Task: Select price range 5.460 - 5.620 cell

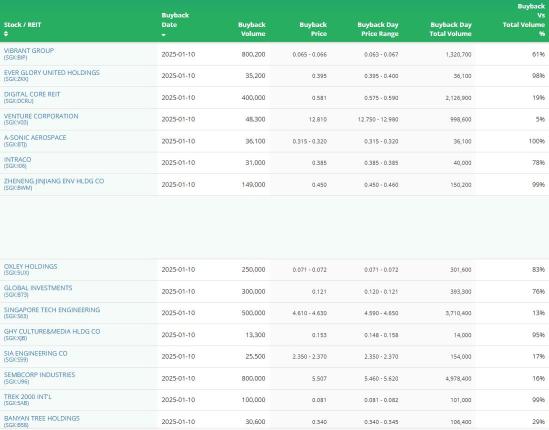Action: [x=381, y=379]
